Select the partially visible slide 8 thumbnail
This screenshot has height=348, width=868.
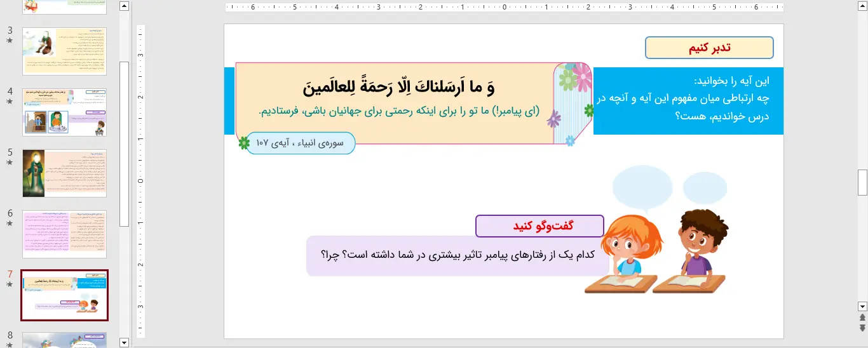64,340
